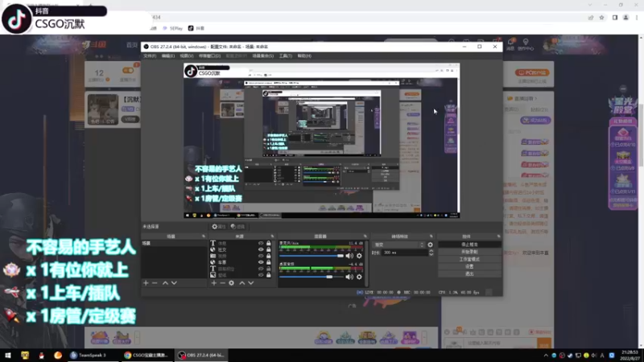Adjust microphone volume slider
This screenshot has height=362, width=644.
point(312,256)
